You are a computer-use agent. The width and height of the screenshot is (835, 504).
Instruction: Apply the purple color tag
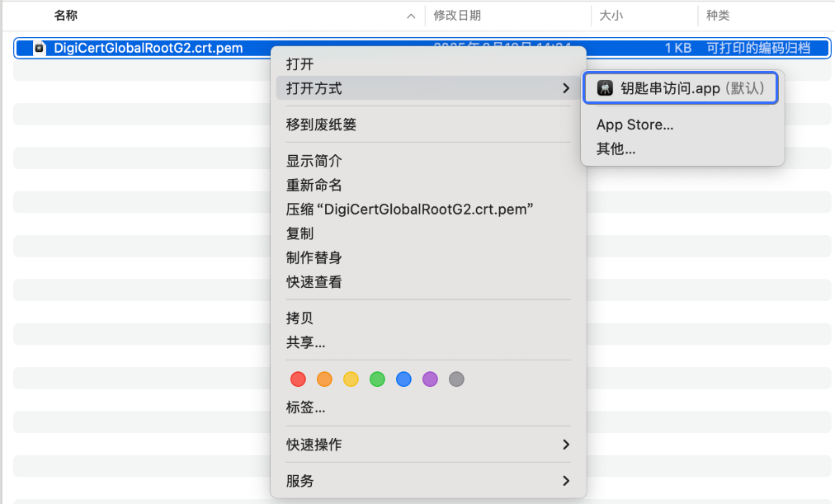(430, 379)
